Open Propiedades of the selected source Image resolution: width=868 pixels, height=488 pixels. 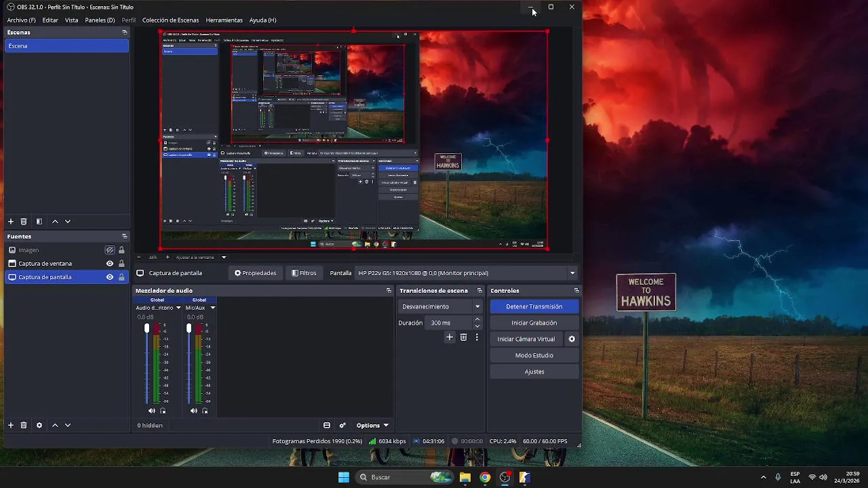256,273
